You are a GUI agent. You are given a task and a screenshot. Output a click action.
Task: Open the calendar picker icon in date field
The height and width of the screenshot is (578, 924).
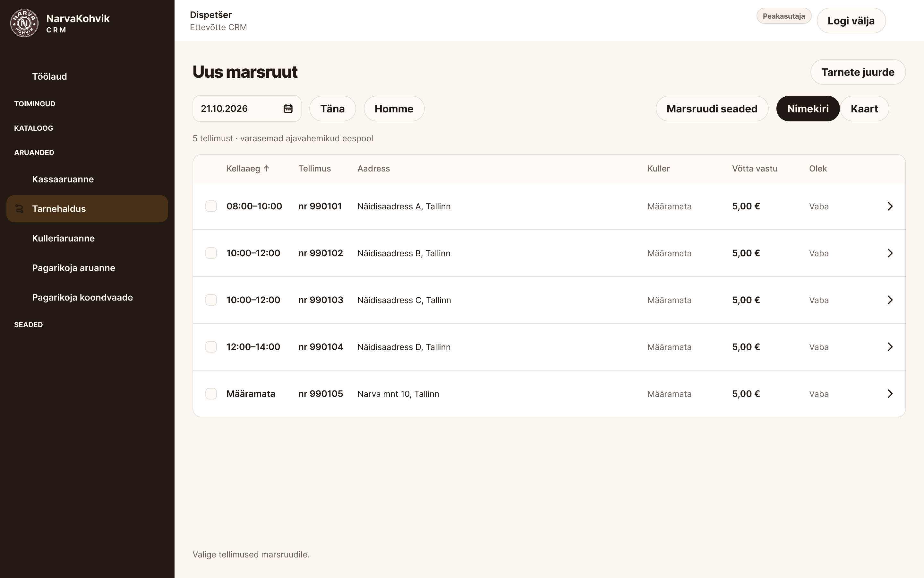coord(288,109)
